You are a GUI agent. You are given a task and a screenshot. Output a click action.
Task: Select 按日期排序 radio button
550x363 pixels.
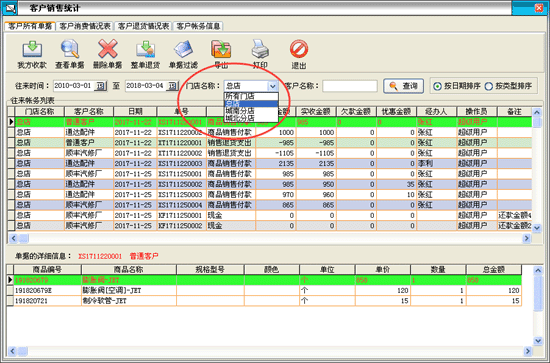[x=437, y=86]
